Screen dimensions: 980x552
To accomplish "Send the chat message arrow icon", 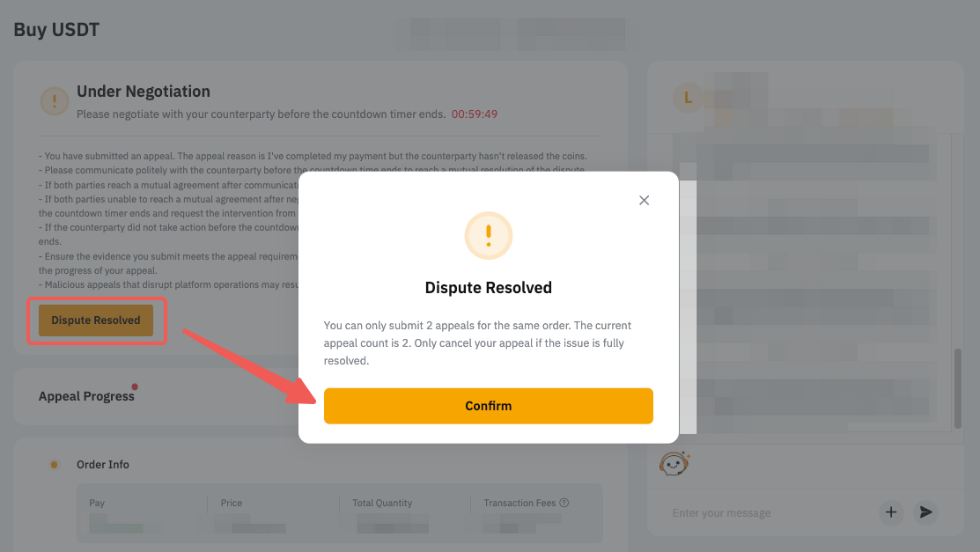I will (x=925, y=512).
